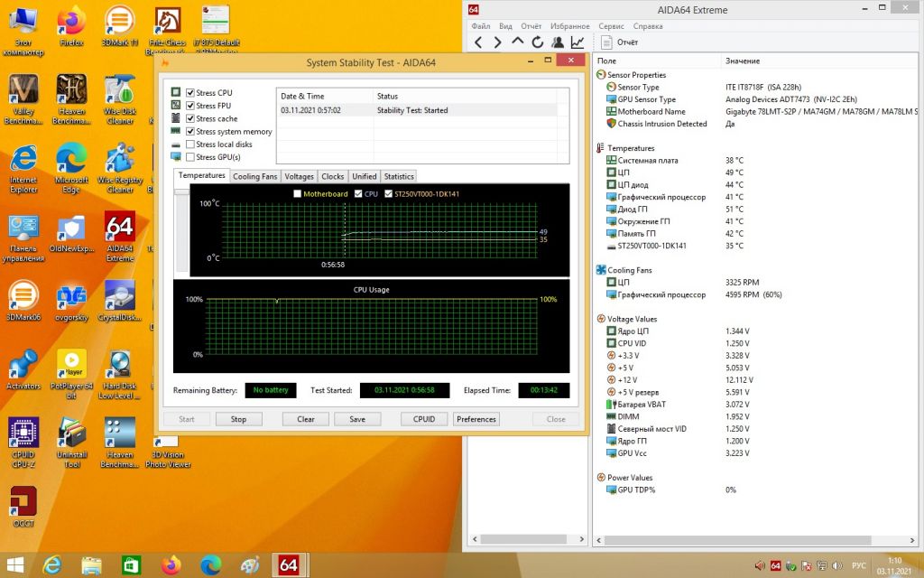
Task: Click the Clear button
Action: coord(306,419)
